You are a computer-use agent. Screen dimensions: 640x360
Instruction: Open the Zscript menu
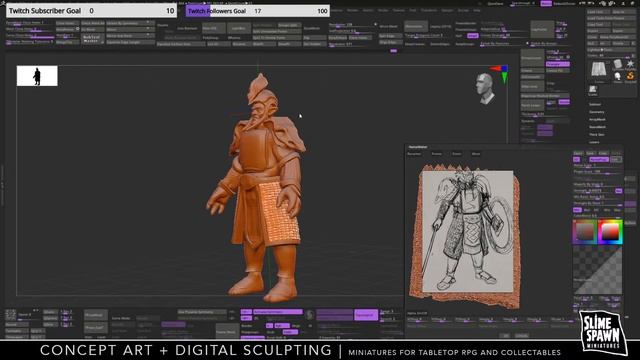[463, 10]
